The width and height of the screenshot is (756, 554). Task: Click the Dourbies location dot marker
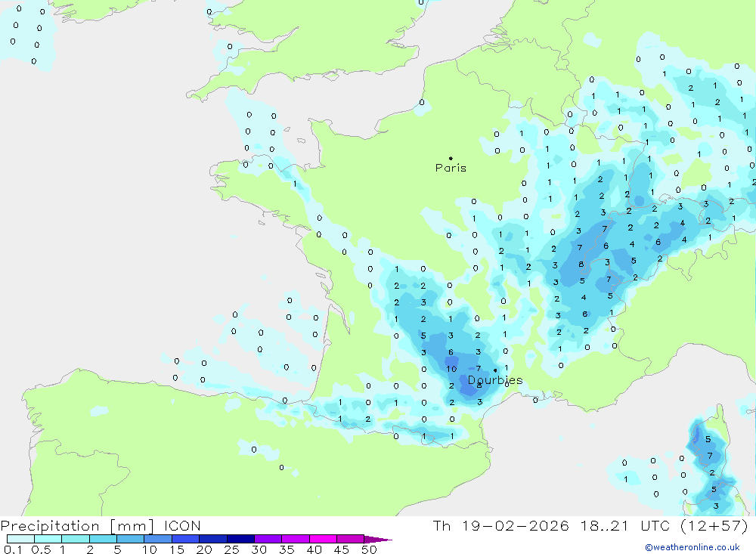tap(495, 370)
